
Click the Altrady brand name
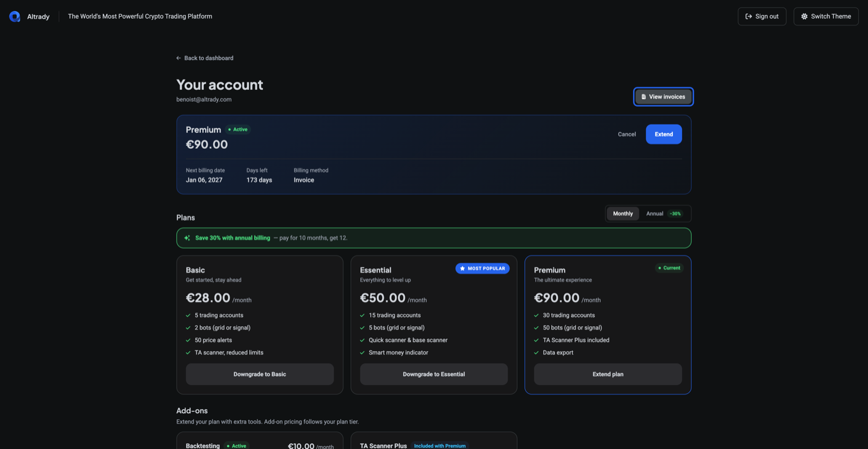(x=38, y=17)
